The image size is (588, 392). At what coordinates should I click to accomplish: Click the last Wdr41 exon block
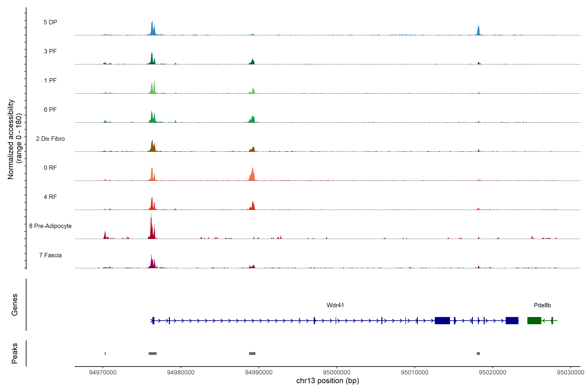[512, 320]
